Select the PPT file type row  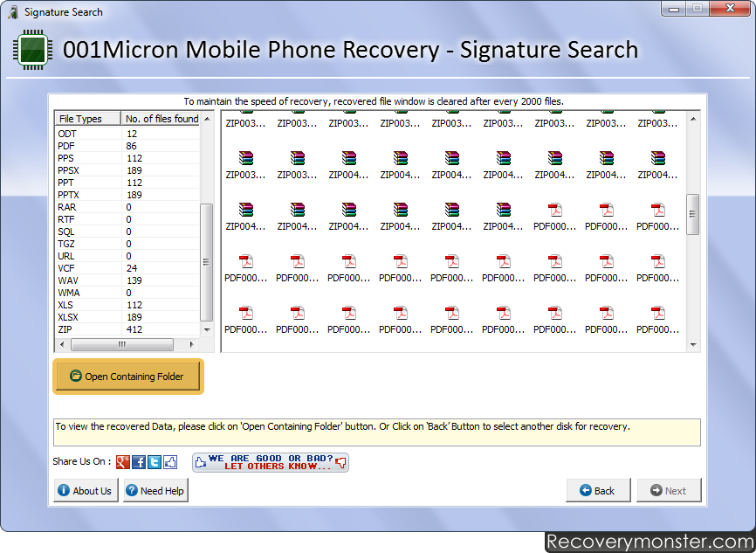pyautogui.click(x=127, y=183)
